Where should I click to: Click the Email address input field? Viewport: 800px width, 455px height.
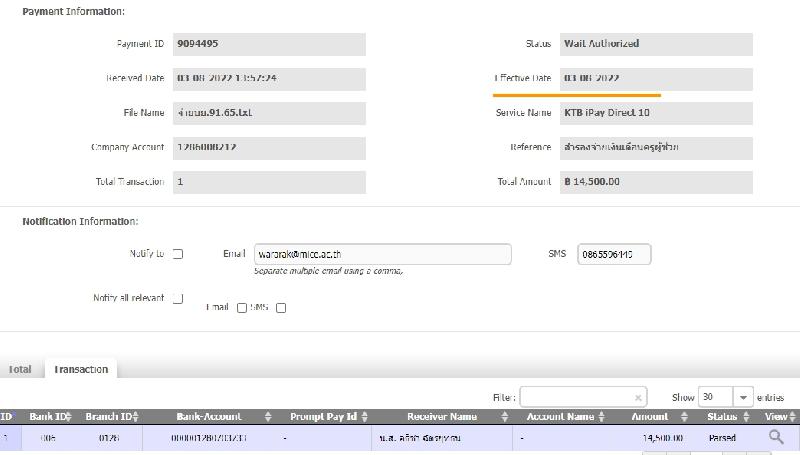382,255
